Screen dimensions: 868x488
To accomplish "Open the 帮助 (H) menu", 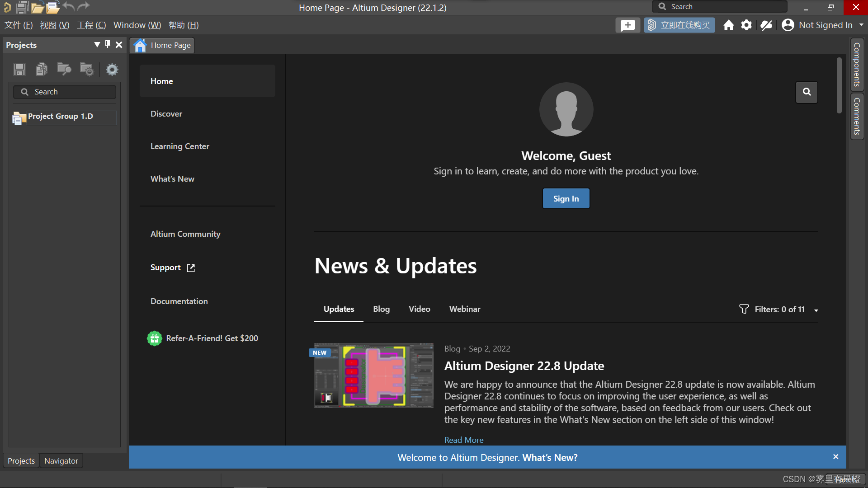I will click(184, 25).
